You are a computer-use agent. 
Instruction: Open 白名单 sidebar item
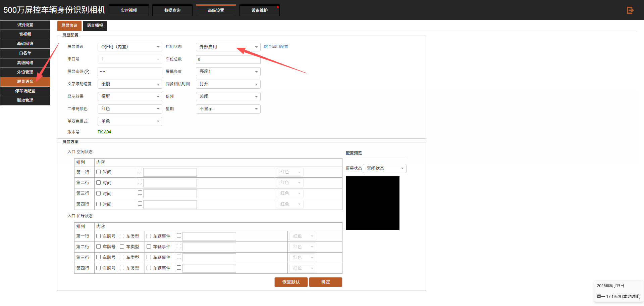[25, 53]
